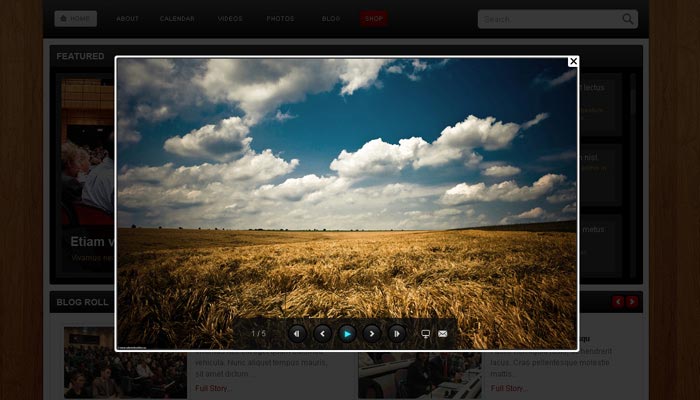Click the magnifier search icon
The height and width of the screenshot is (400, 700).
tap(628, 19)
